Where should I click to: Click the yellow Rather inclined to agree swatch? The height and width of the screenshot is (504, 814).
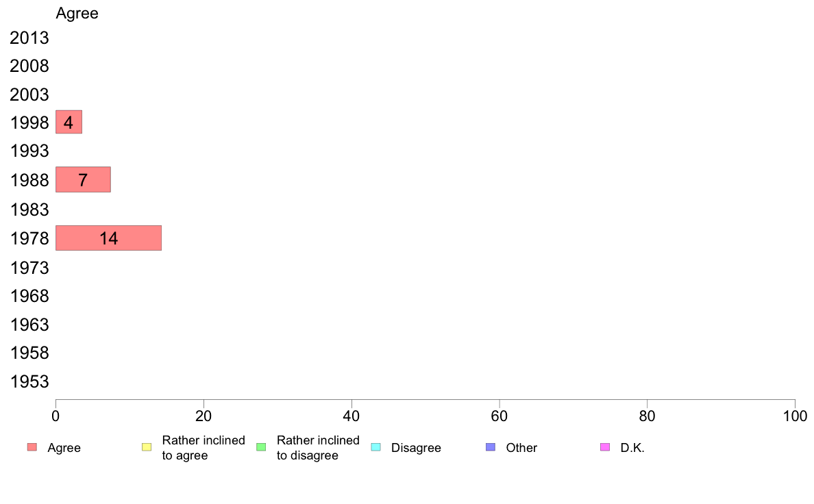tap(147, 447)
